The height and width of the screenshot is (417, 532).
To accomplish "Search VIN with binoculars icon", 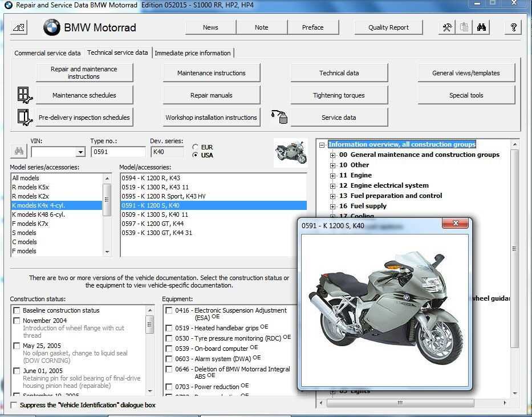I will click(x=19, y=151).
